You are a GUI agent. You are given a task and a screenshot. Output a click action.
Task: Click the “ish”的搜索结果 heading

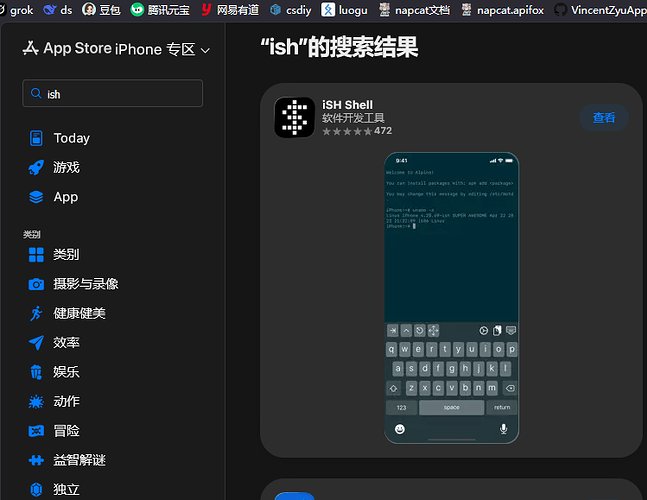[x=339, y=47]
